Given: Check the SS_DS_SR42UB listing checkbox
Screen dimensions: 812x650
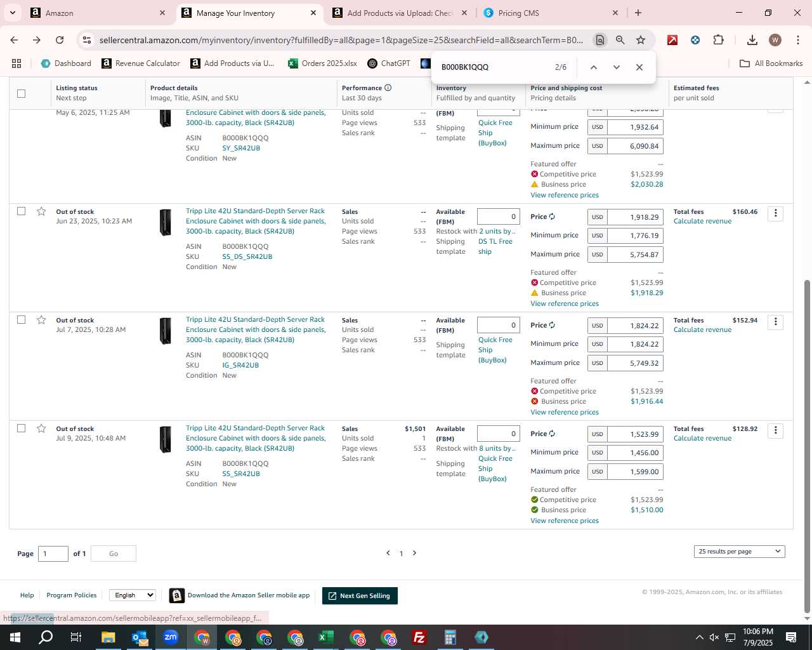Looking at the screenshot, I should coord(21,211).
